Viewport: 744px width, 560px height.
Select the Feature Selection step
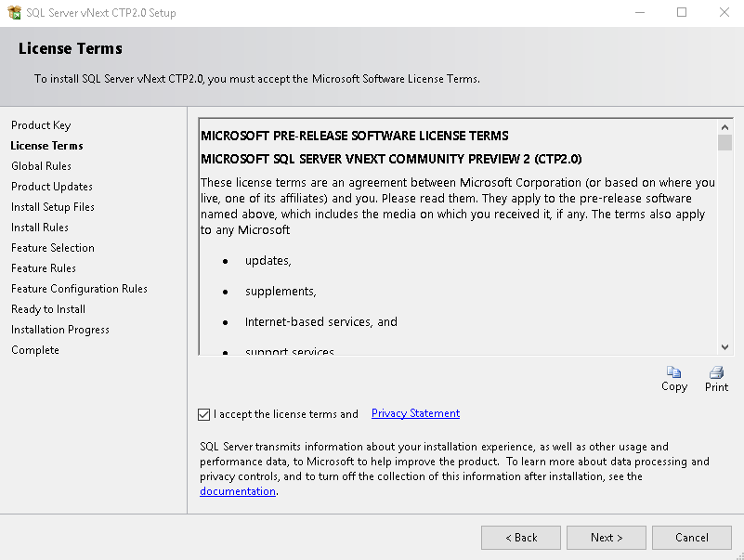coord(52,248)
